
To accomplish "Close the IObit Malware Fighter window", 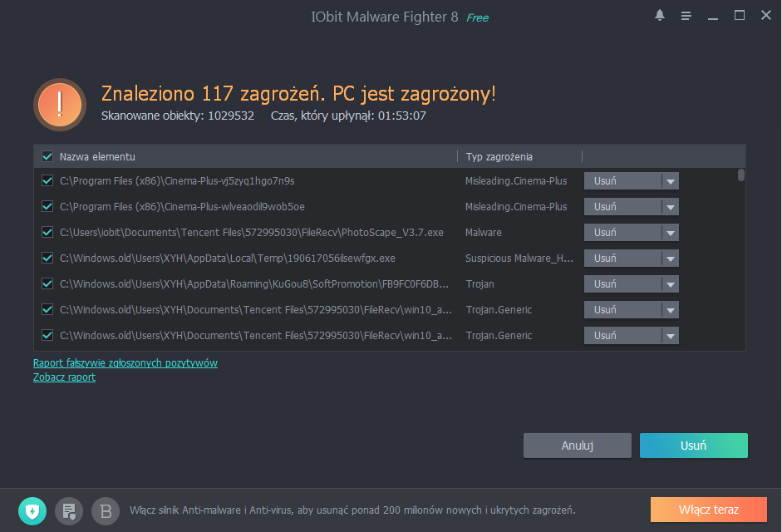I will [x=766, y=16].
